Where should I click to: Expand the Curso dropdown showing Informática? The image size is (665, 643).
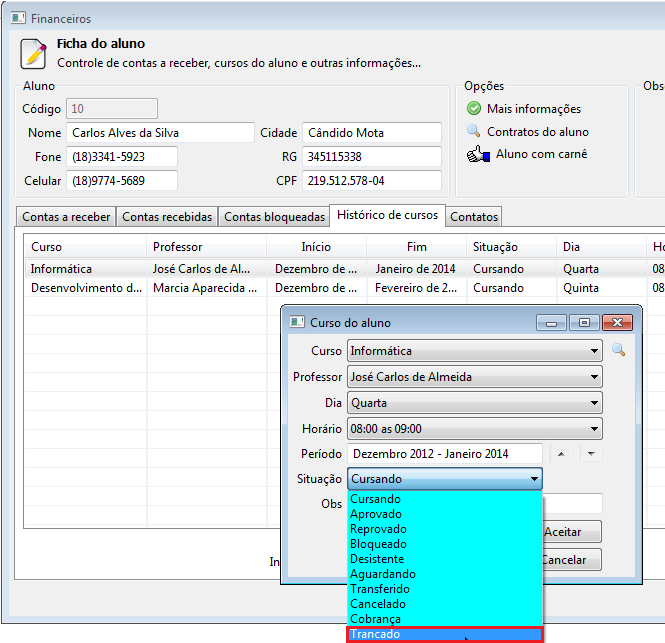tap(475, 351)
